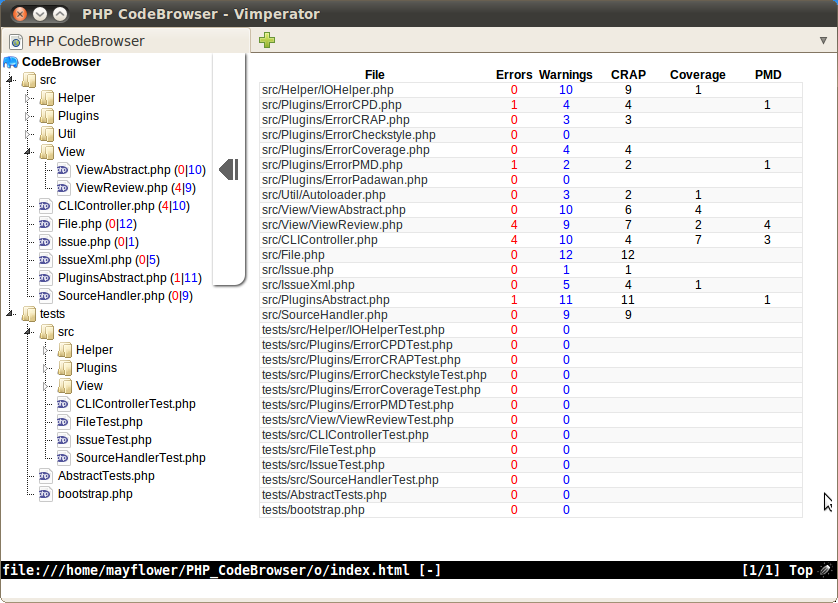This screenshot has height=603, width=838.
Task: Click the Errors column header
Action: point(514,75)
